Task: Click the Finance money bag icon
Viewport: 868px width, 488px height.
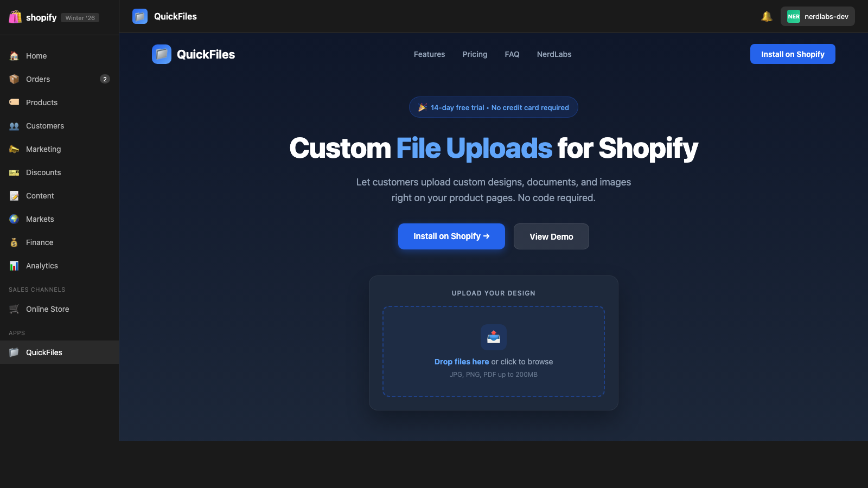Action: (14, 242)
